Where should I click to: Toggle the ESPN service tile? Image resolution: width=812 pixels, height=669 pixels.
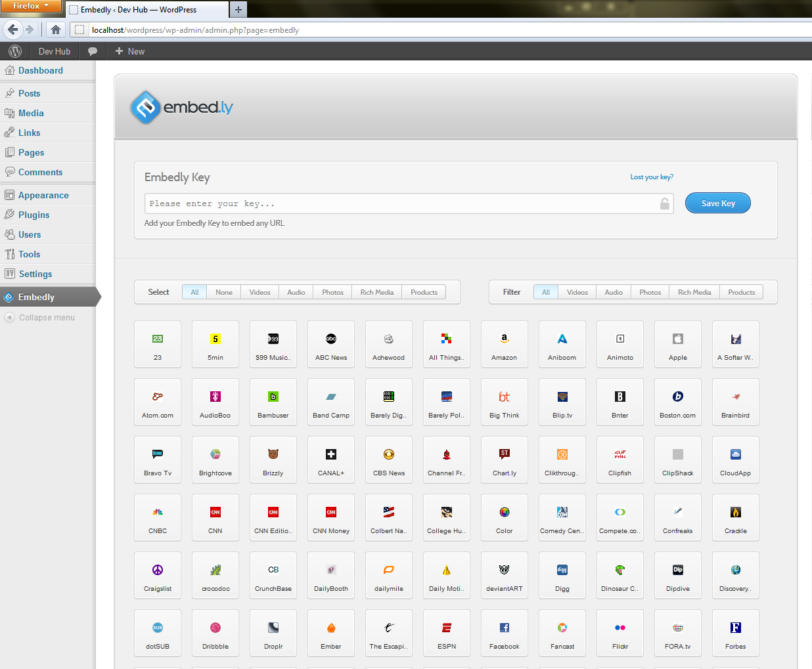pos(447,633)
